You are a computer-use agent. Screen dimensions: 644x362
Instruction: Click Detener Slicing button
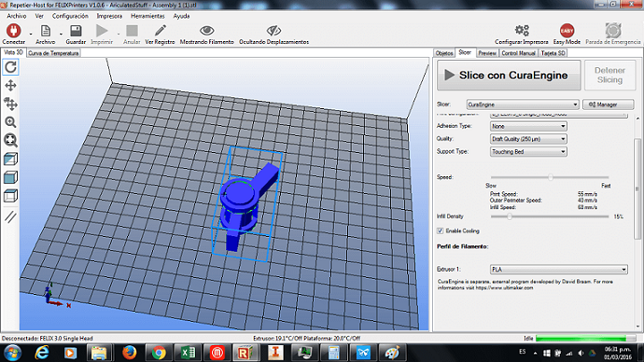[x=609, y=76]
